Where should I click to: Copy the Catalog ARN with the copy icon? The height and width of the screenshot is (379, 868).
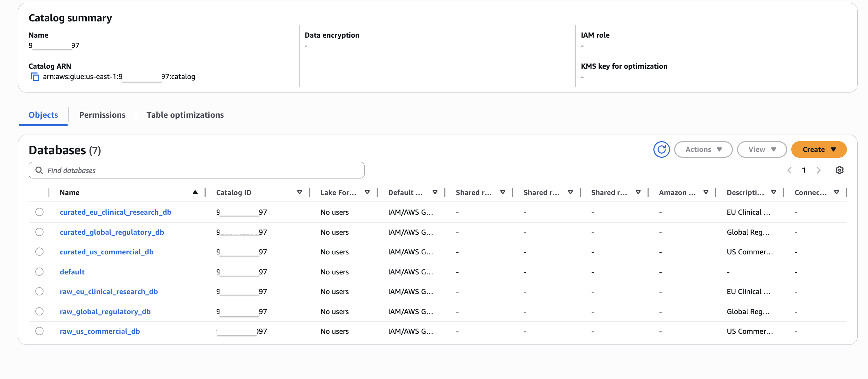tap(35, 77)
